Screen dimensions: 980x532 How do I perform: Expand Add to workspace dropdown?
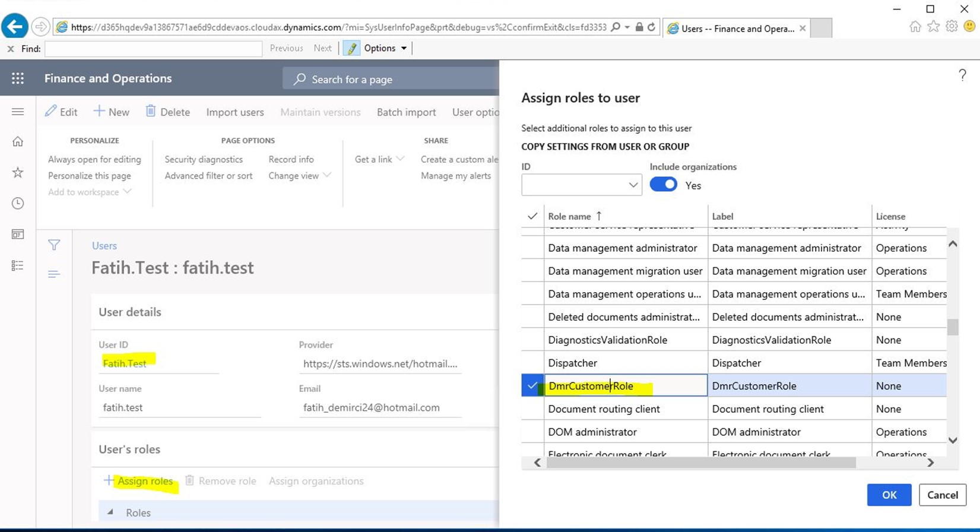[x=90, y=192]
